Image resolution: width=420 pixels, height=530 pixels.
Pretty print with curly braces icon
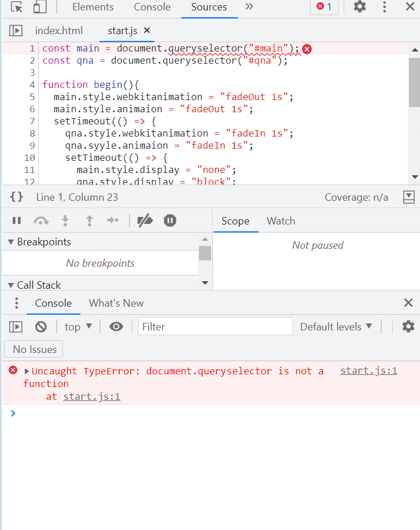click(17, 197)
